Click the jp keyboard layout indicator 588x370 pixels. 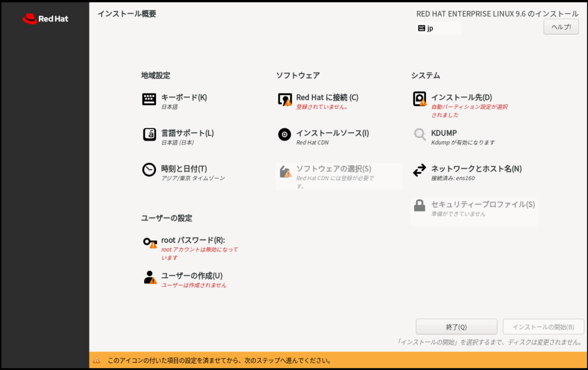pos(438,28)
